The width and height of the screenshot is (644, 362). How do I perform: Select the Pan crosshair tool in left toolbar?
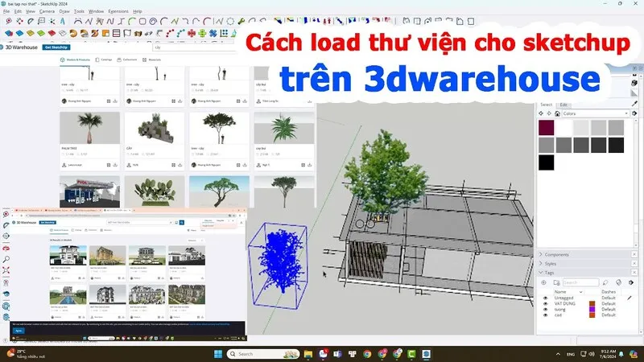pyautogui.click(x=6, y=236)
